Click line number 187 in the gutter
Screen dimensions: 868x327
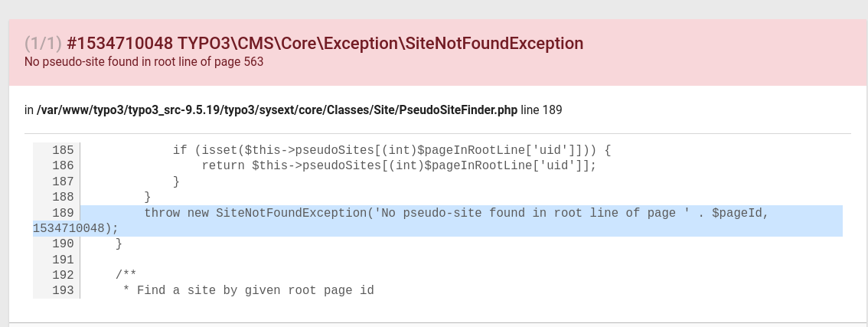tap(63, 181)
